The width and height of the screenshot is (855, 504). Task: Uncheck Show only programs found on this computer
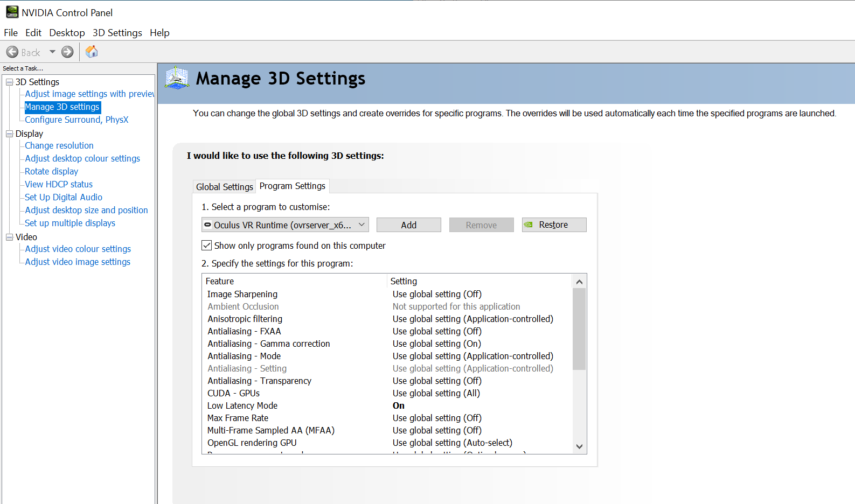pos(207,246)
